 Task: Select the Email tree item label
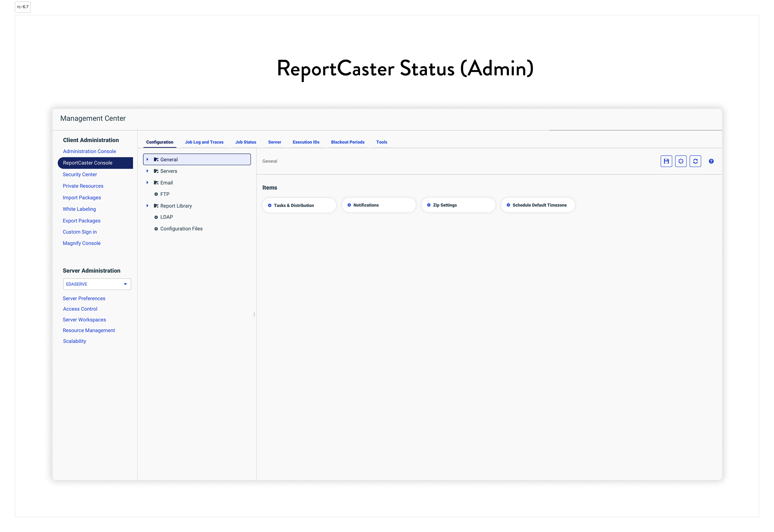tap(167, 183)
